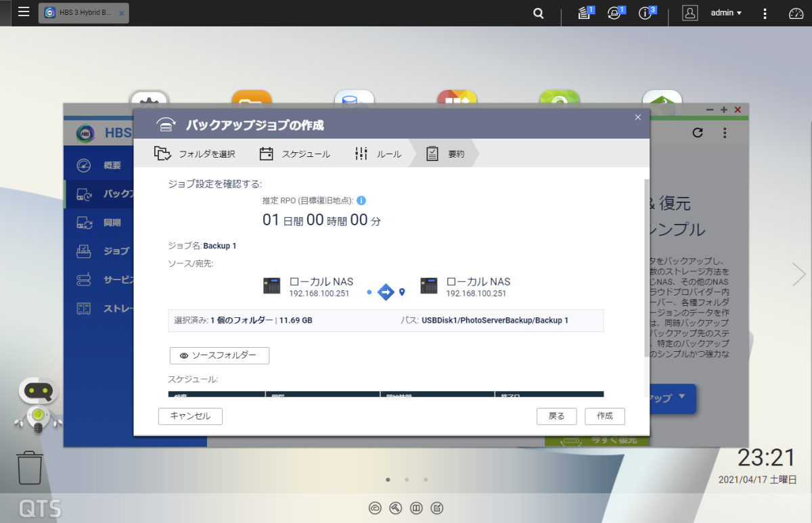Click the 11.69 GB selected folder summary
This screenshot has height=523, width=812.
(x=296, y=321)
